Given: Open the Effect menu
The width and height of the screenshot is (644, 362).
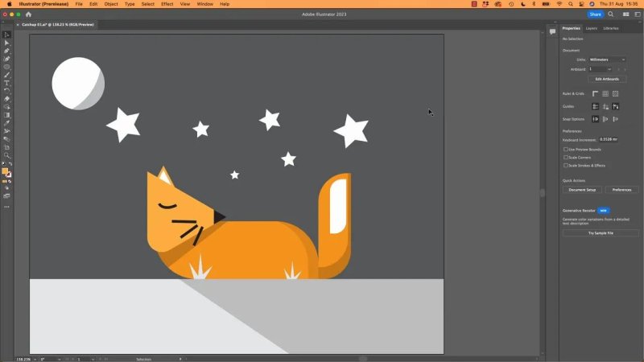Looking at the screenshot, I should (167, 4).
